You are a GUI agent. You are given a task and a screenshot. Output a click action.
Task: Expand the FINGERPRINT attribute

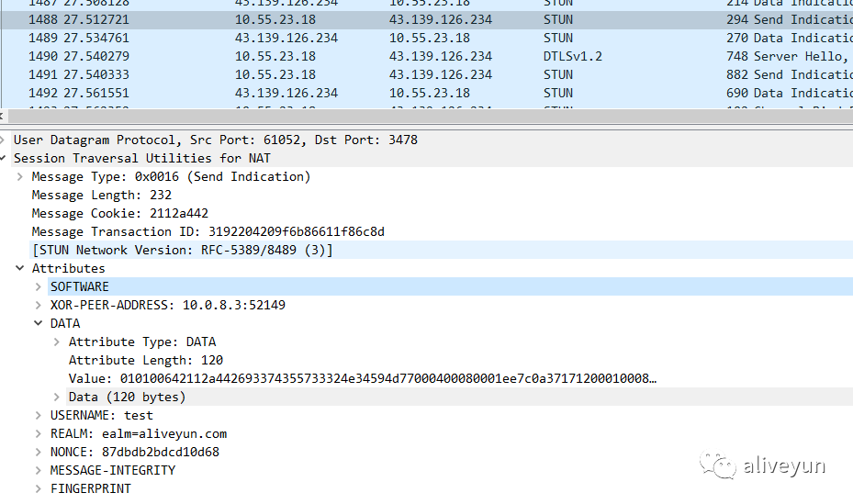[x=39, y=488]
